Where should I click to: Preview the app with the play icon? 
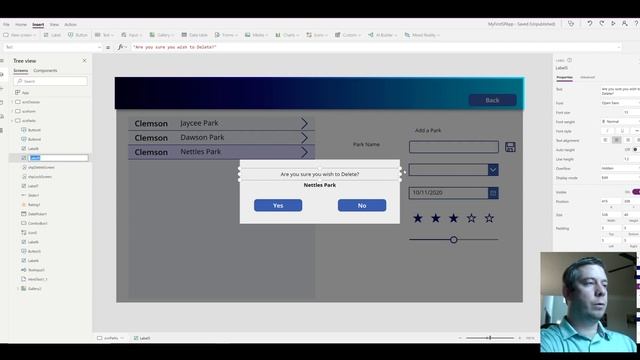(x=613, y=24)
